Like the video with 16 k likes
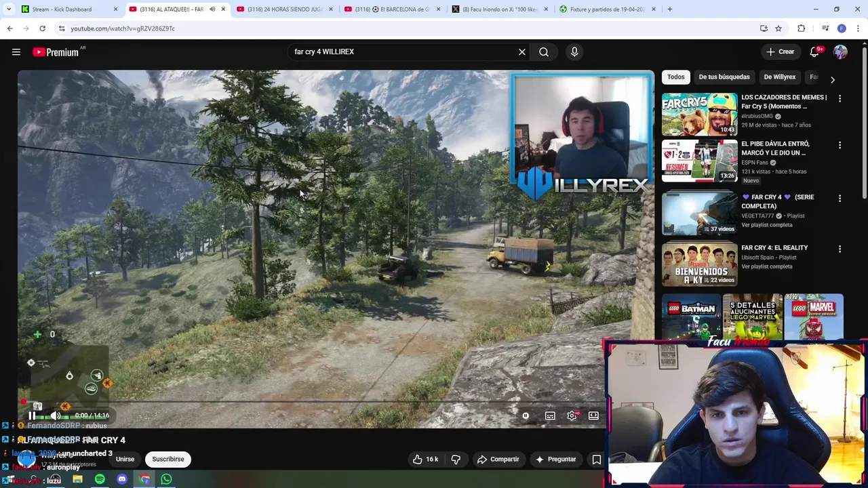868x488 pixels. (x=425, y=460)
